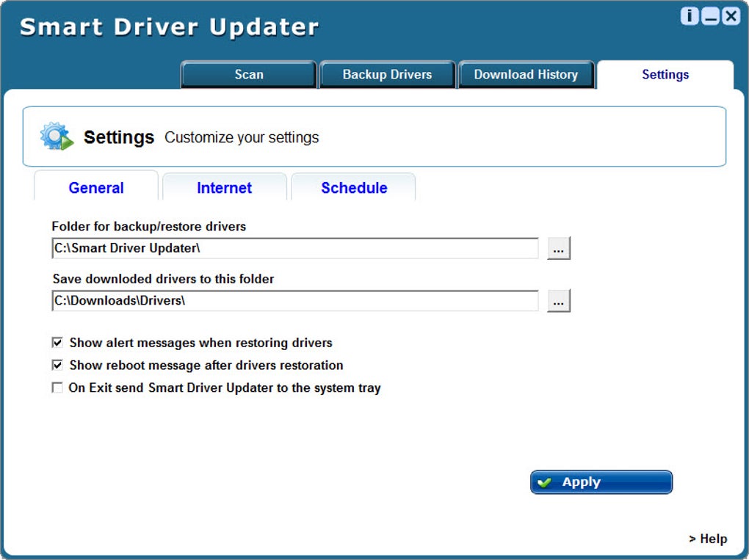Click the Apply button
Viewport: 749px width, 560px height.
pos(601,482)
